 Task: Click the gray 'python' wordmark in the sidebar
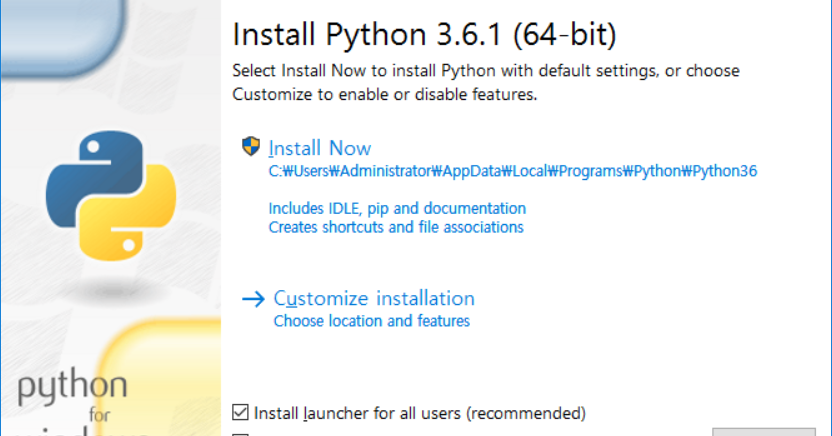(x=73, y=388)
